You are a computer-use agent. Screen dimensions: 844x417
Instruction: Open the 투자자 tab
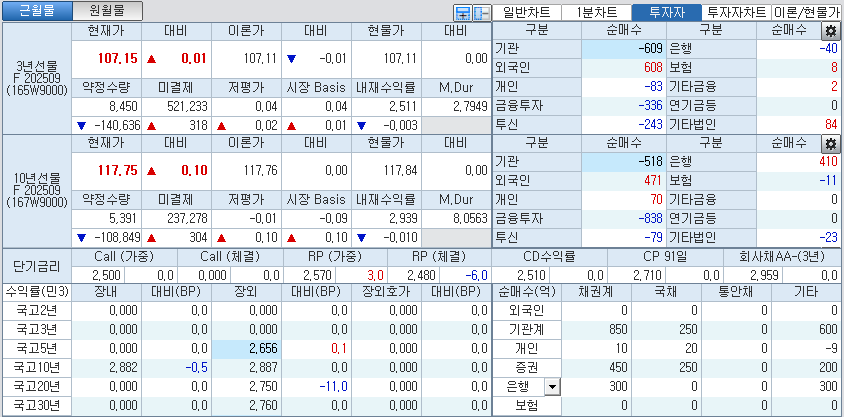pos(666,12)
